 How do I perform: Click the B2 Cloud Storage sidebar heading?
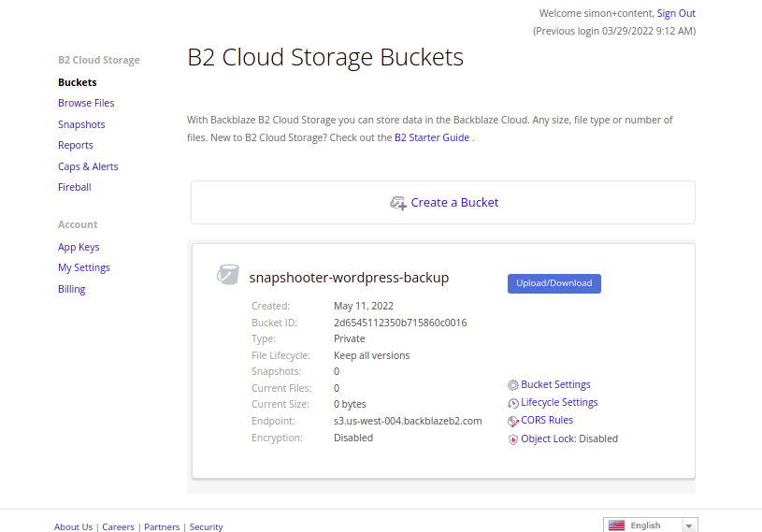tap(99, 60)
